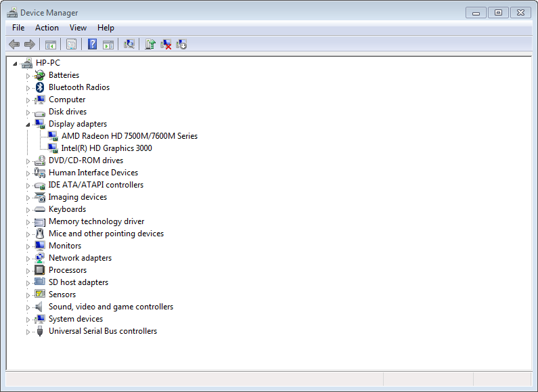This screenshot has height=392, width=538.
Task: Expand the Memory technology driver arrow
Action: point(28,222)
